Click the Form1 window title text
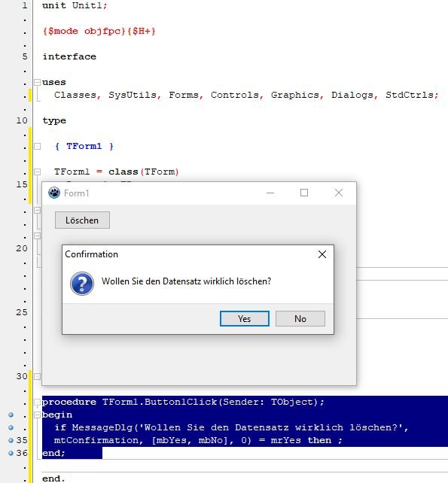Image resolution: width=448 pixels, height=483 pixels. pos(77,193)
